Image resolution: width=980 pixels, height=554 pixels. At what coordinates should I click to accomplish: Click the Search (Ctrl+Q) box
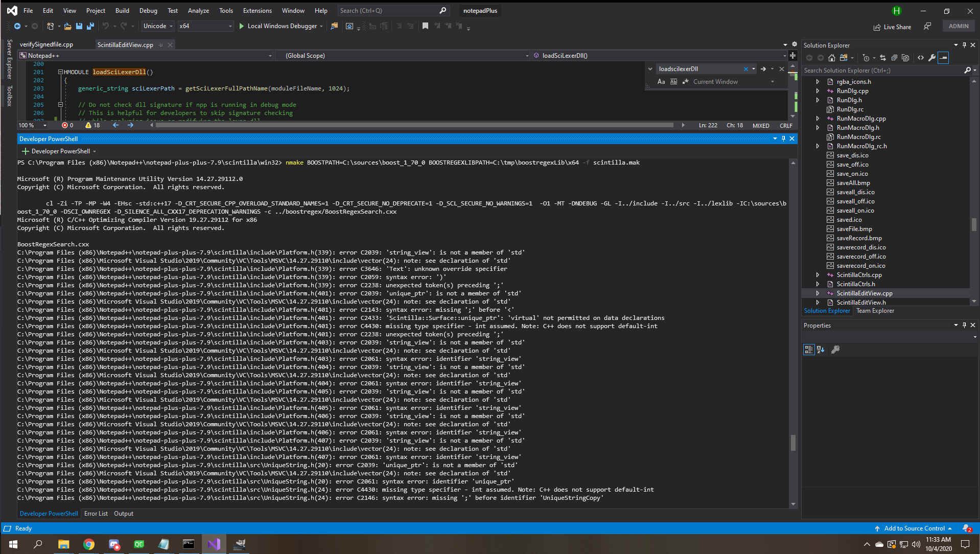393,10
